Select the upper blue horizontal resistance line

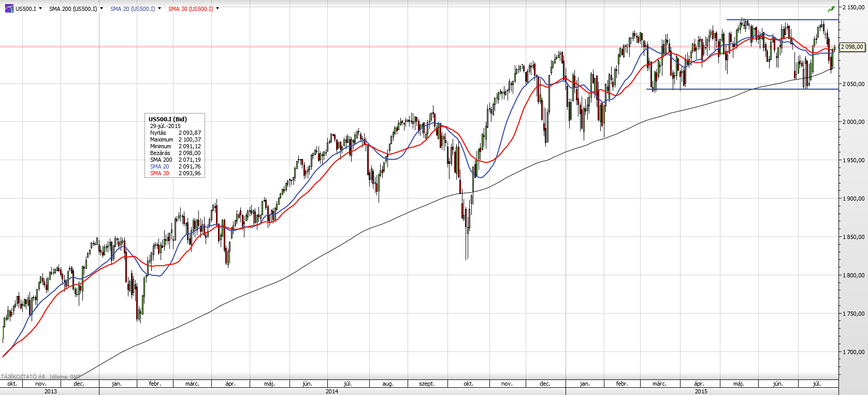782,20
